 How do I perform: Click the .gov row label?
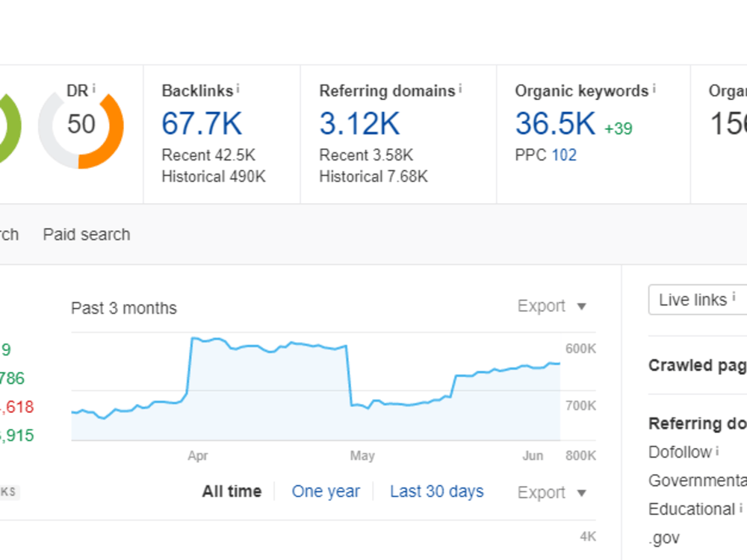(x=664, y=538)
